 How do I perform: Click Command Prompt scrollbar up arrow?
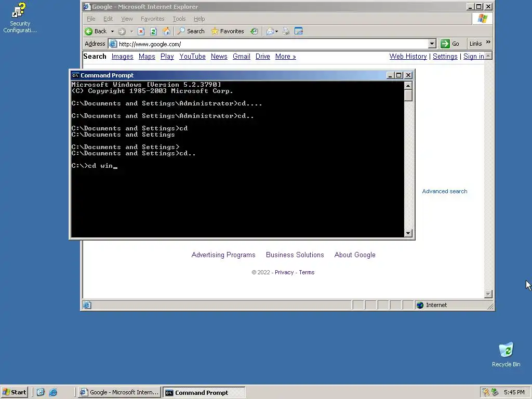(408, 86)
